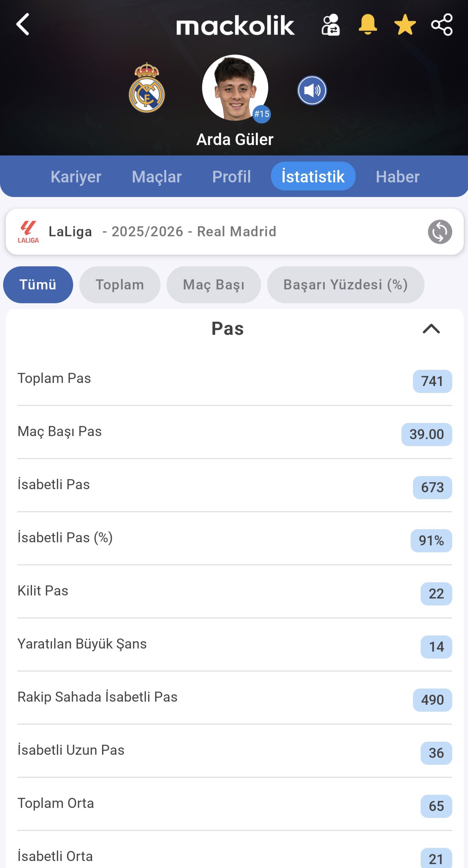Toggle the favorite star
Image resolution: width=468 pixels, height=868 pixels.
(405, 25)
